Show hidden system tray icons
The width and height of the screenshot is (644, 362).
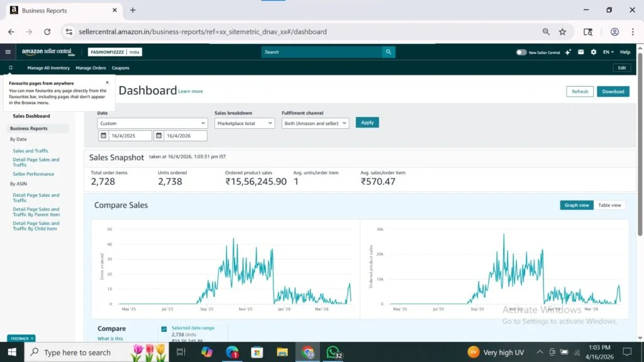[540, 352]
